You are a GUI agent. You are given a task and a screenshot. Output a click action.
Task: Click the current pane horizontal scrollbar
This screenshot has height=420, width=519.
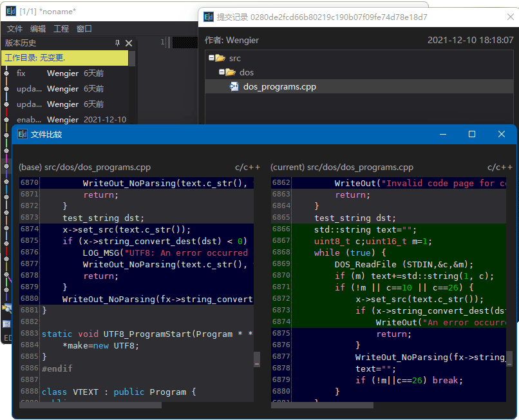pos(322,405)
